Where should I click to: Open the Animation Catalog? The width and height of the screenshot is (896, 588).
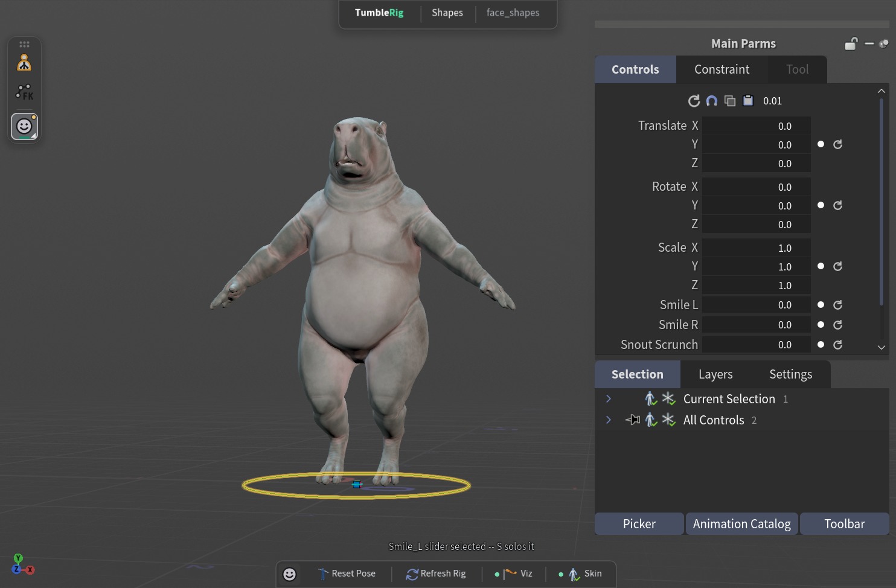tap(742, 523)
